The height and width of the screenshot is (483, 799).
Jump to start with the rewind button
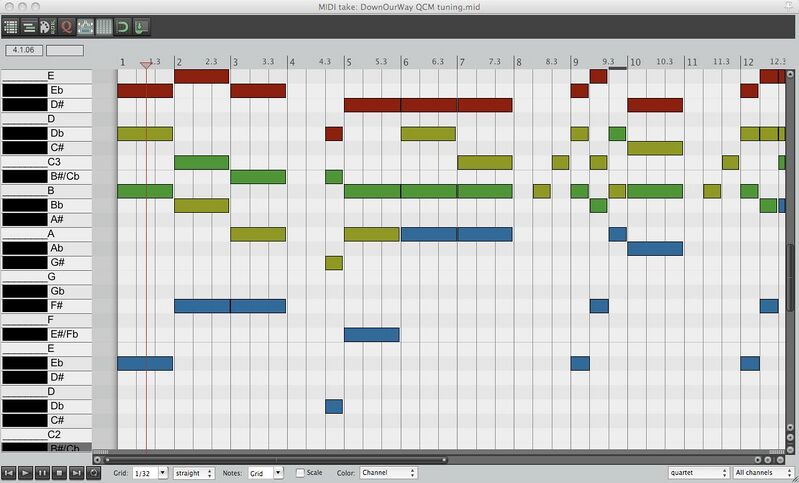click(x=9, y=473)
